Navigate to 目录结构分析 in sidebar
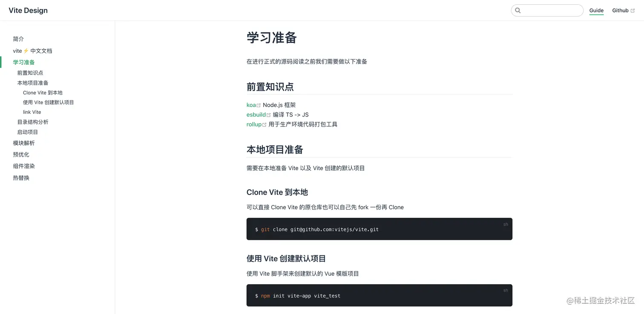The width and height of the screenshot is (644, 314). pos(33,122)
